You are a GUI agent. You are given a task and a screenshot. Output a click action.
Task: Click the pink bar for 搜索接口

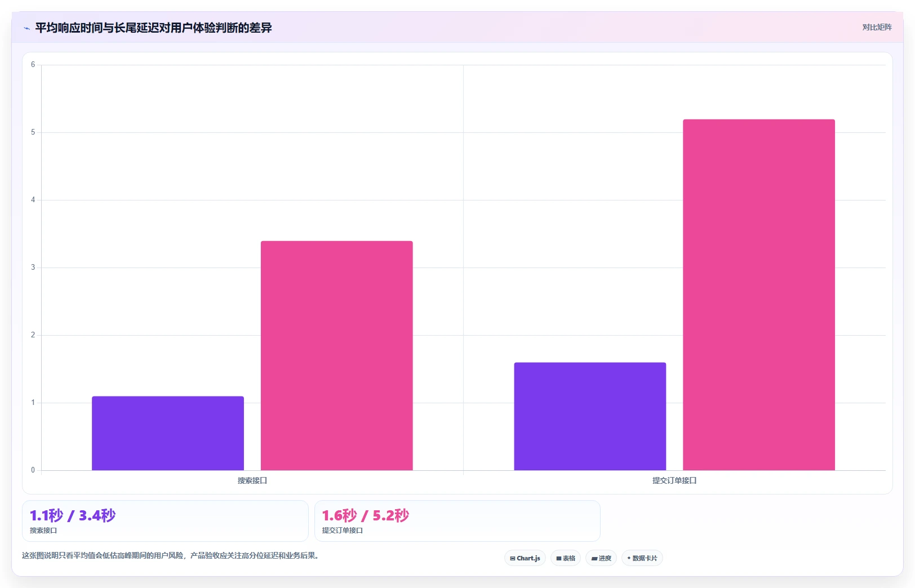tap(337, 355)
